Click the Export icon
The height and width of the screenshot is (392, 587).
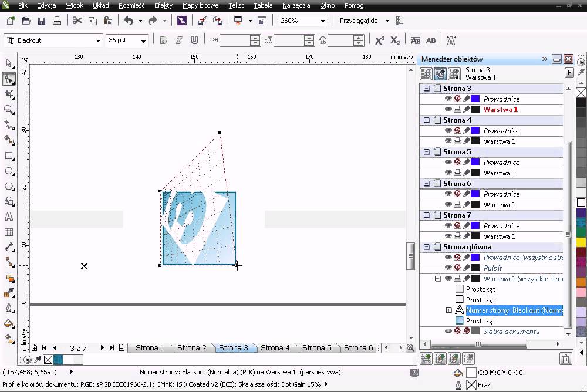pyautogui.click(x=218, y=21)
